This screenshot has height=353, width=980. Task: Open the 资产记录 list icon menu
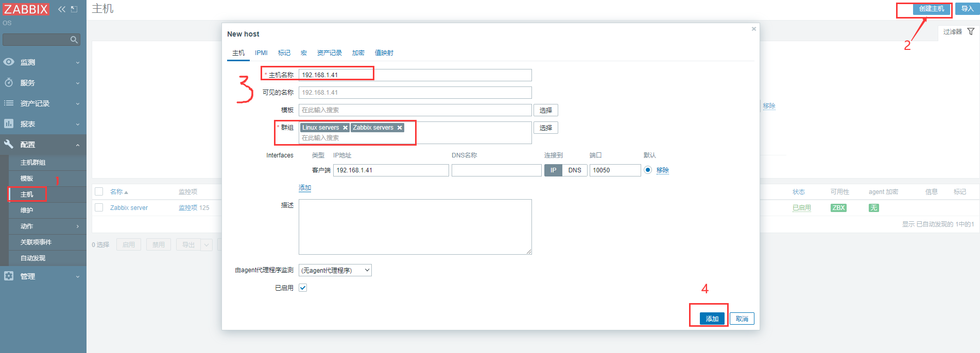coord(9,103)
